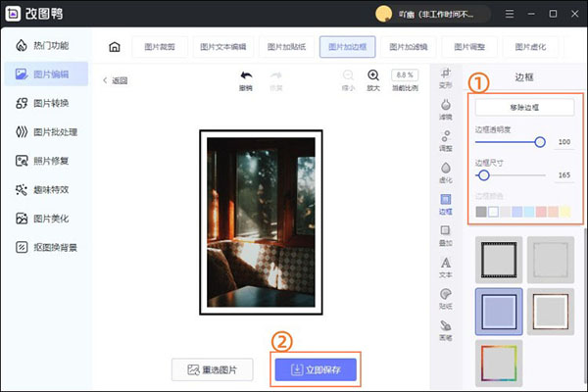Open the 变形 transform tool
This screenshot has height=392, width=588.
coord(446,77)
